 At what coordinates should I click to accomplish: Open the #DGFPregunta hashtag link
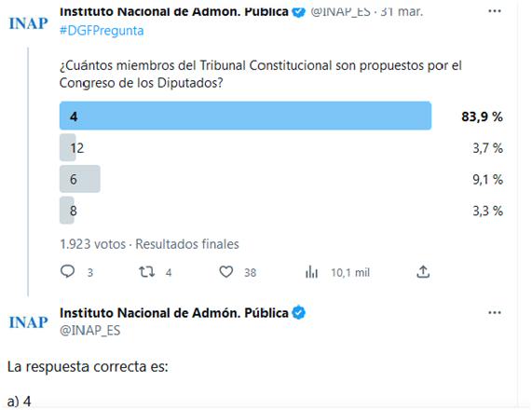[102, 31]
